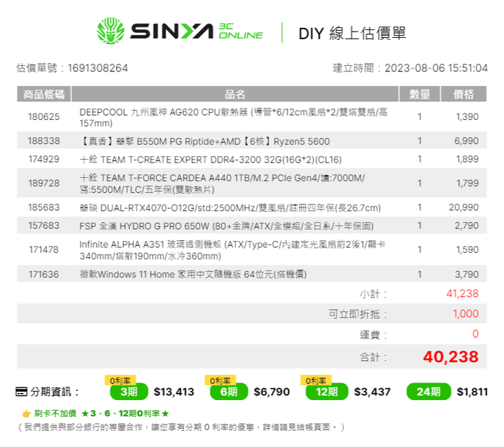Click the Sinya green lion logo icon
Image resolution: width=504 pixels, height=447 pixels.
tap(111, 31)
